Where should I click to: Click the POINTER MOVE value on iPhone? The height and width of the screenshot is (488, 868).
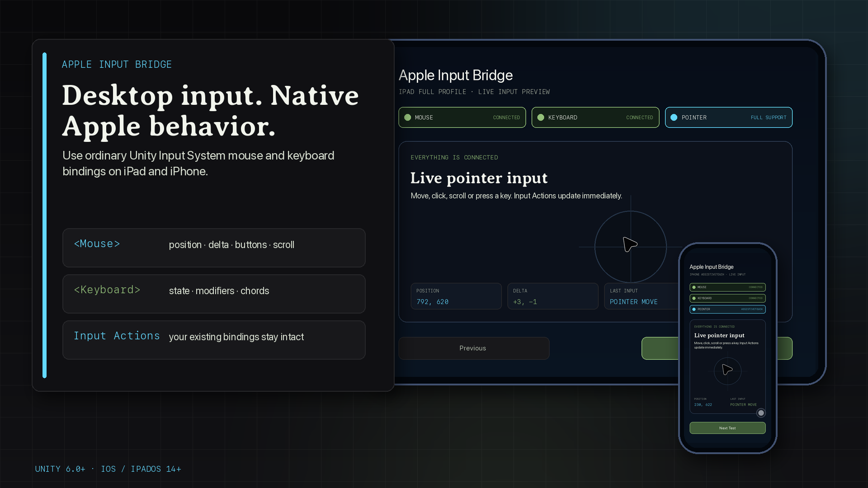coord(743,405)
